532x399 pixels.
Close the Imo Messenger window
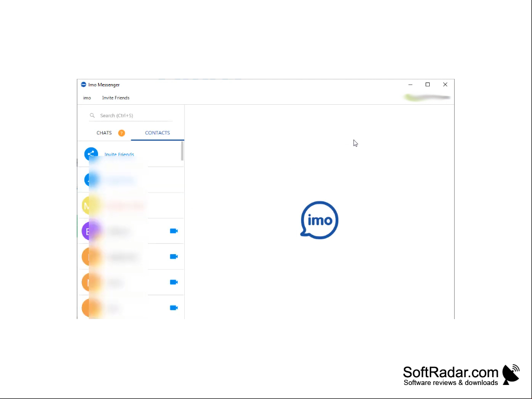(x=445, y=85)
